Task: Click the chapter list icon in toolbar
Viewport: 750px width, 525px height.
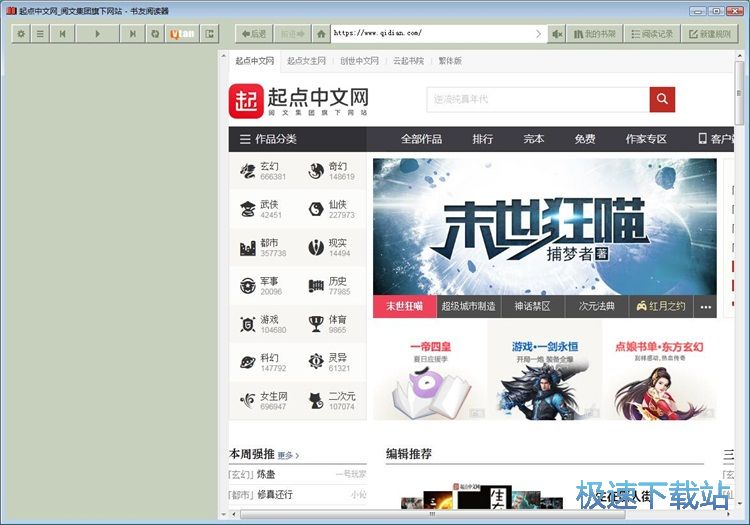Action: 40,33
